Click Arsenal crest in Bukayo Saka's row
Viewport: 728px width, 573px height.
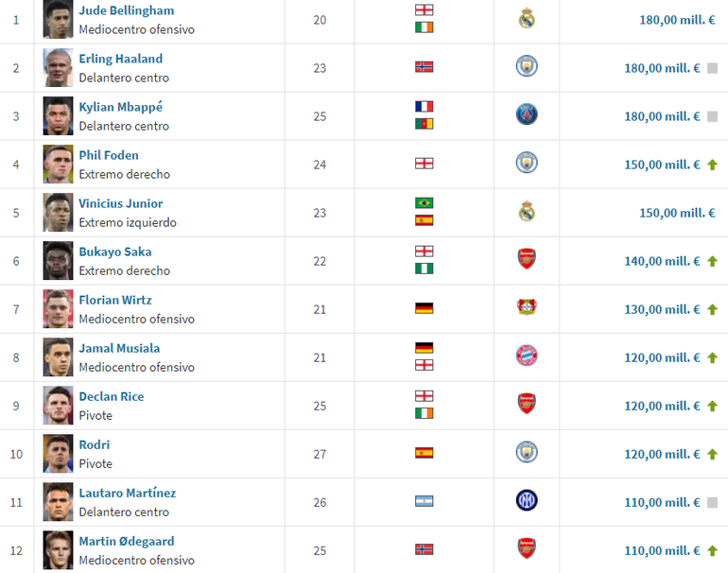(527, 260)
